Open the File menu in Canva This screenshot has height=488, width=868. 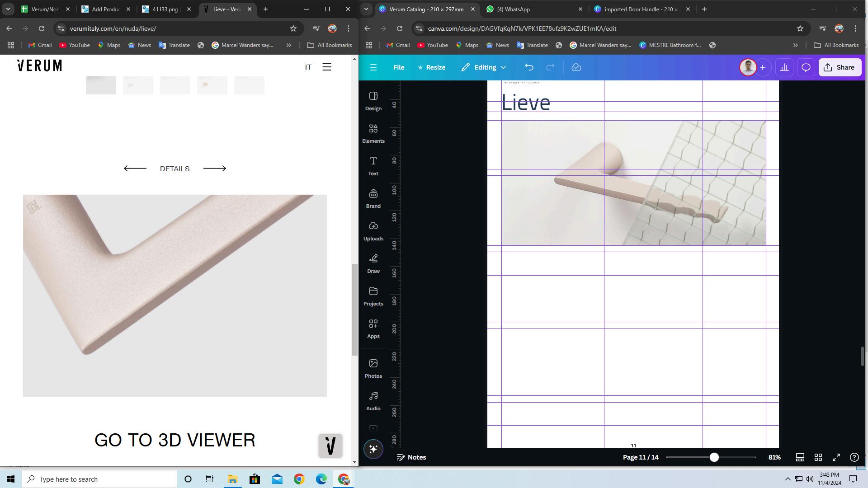coord(398,67)
